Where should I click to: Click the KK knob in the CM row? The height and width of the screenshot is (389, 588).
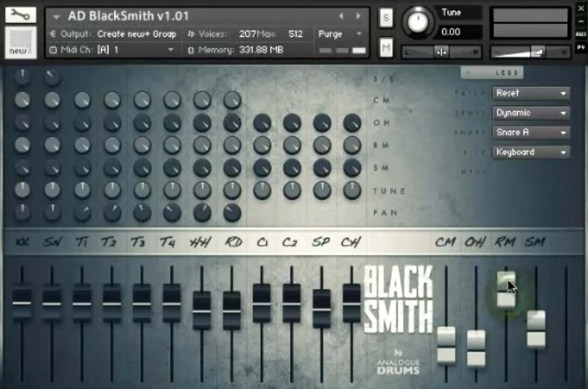pyautogui.click(x=22, y=100)
